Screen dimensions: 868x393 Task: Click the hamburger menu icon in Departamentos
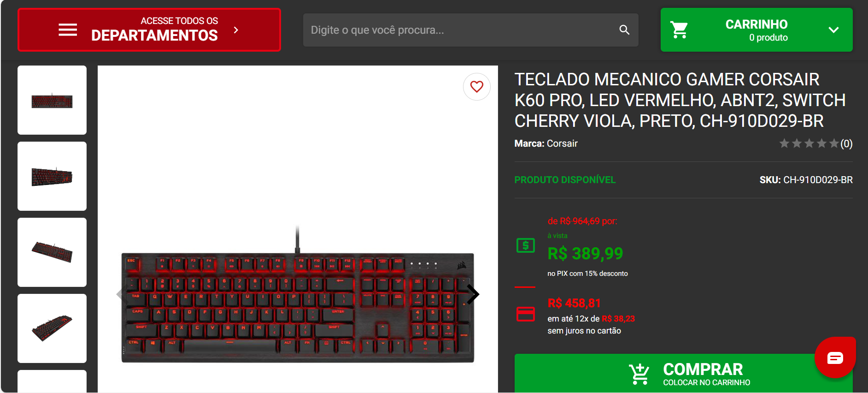click(x=68, y=30)
